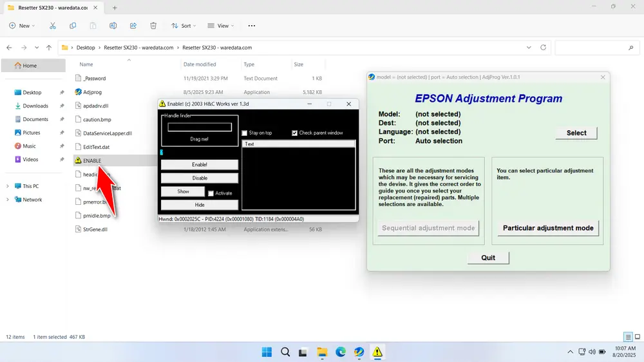644x362 pixels.
Task: Open Microsoft Edge from taskbar
Action: [341, 352]
